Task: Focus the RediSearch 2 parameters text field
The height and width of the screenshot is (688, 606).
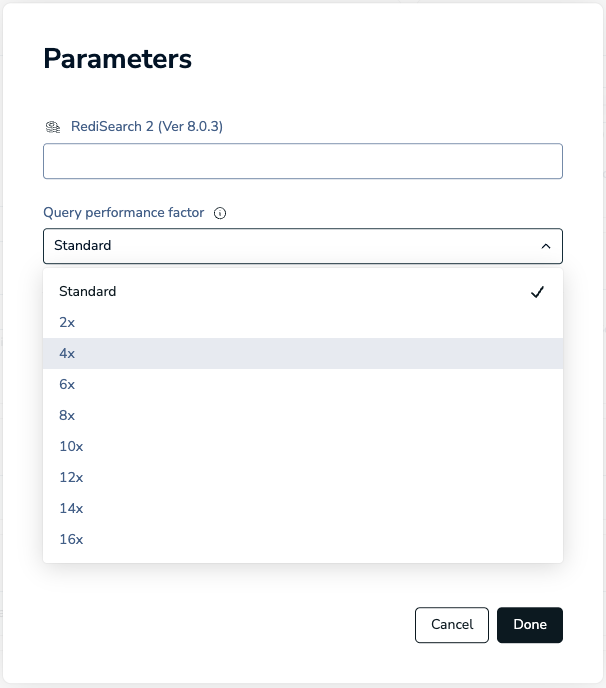Action: (x=302, y=162)
